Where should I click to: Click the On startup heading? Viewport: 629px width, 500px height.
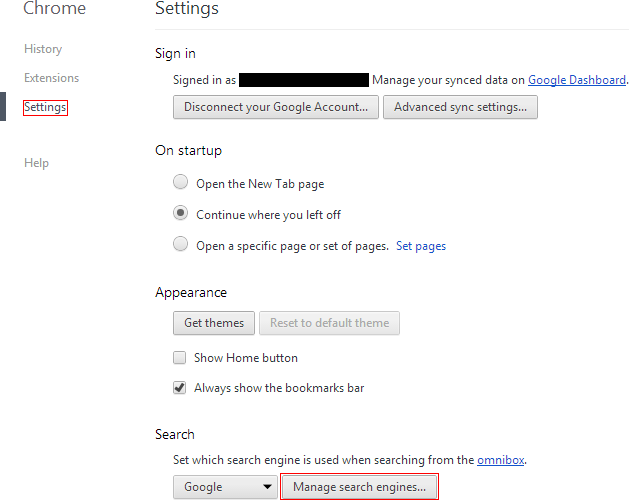pyautogui.click(x=189, y=150)
